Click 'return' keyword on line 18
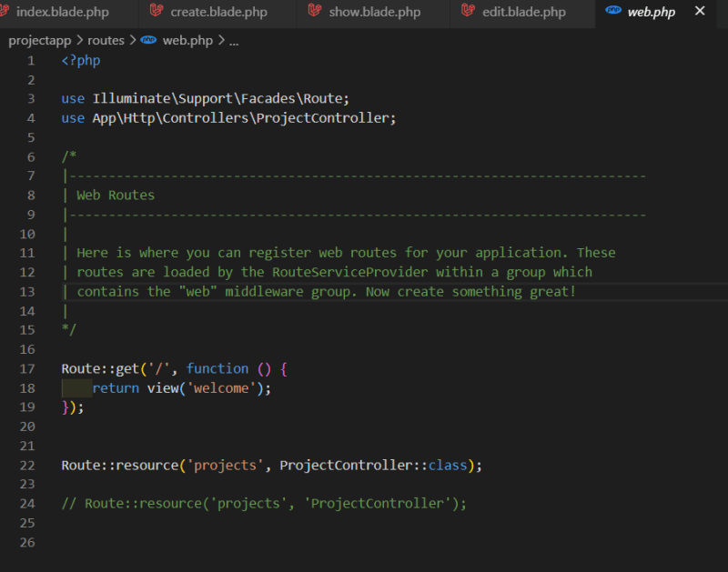This screenshot has height=572, width=728. 116,388
